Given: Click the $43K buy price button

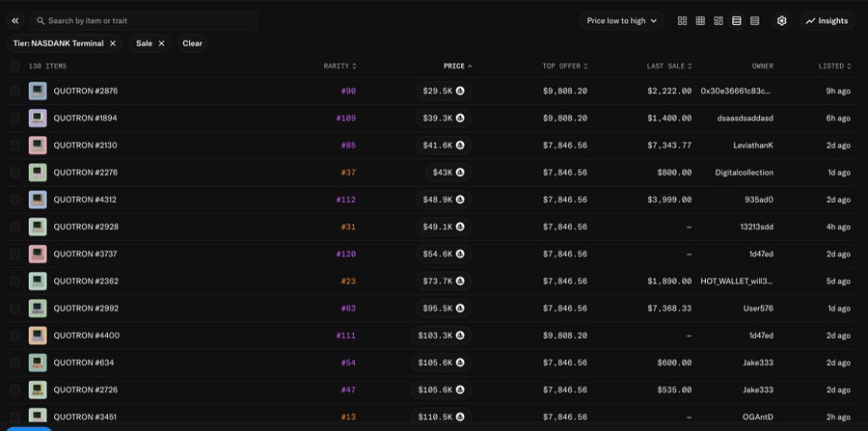Looking at the screenshot, I should 448,172.
